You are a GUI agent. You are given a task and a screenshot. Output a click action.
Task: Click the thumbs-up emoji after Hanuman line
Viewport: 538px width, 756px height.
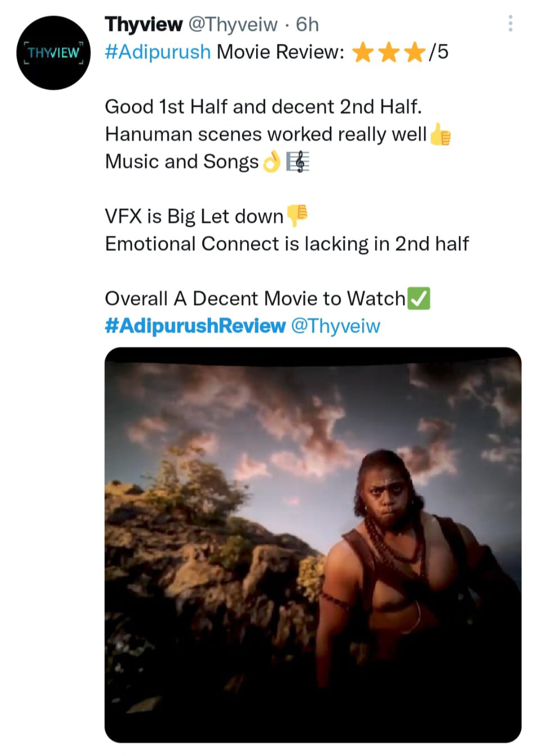[440, 135]
